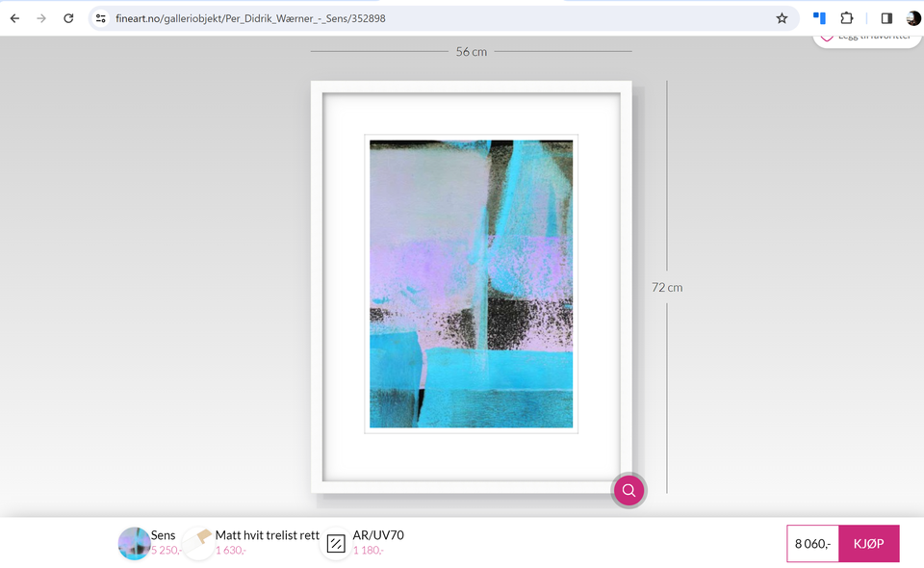This screenshot has width=924, height=568.
Task: Open the AR/UV70 glass option icon
Action: [336, 543]
